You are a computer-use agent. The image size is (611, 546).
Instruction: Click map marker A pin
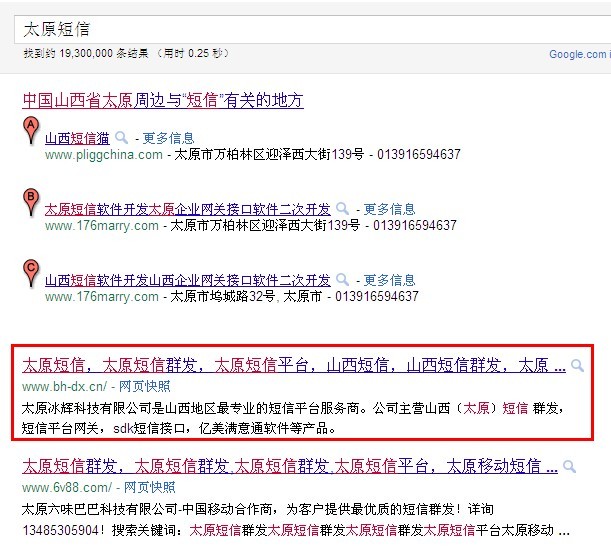(x=31, y=130)
